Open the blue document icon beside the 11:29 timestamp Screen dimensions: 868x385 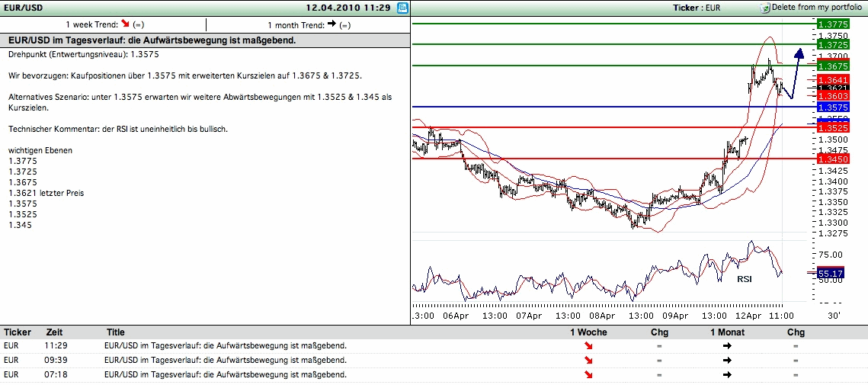[x=402, y=8]
